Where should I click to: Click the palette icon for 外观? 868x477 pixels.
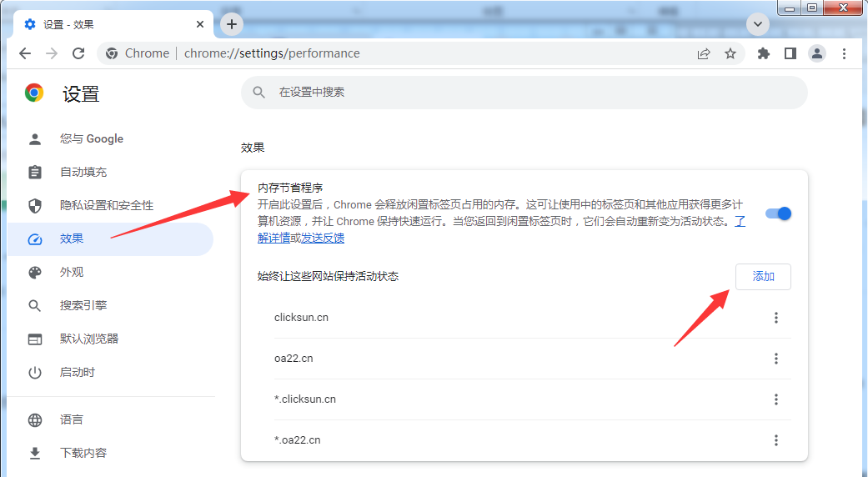click(x=35, y=272)
